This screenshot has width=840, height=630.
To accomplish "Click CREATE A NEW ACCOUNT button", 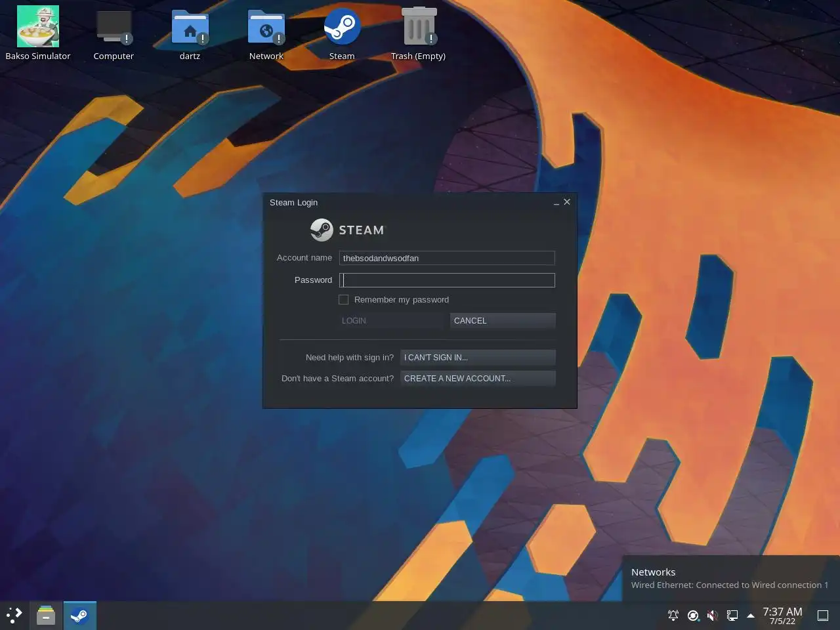I will point(478,378).
